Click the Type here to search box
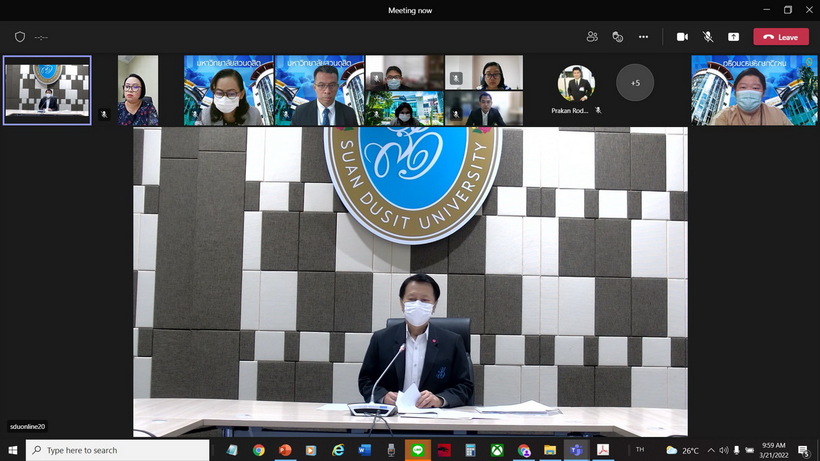The height and width of the screenshot is (461, 820). [x=118, y=450]
